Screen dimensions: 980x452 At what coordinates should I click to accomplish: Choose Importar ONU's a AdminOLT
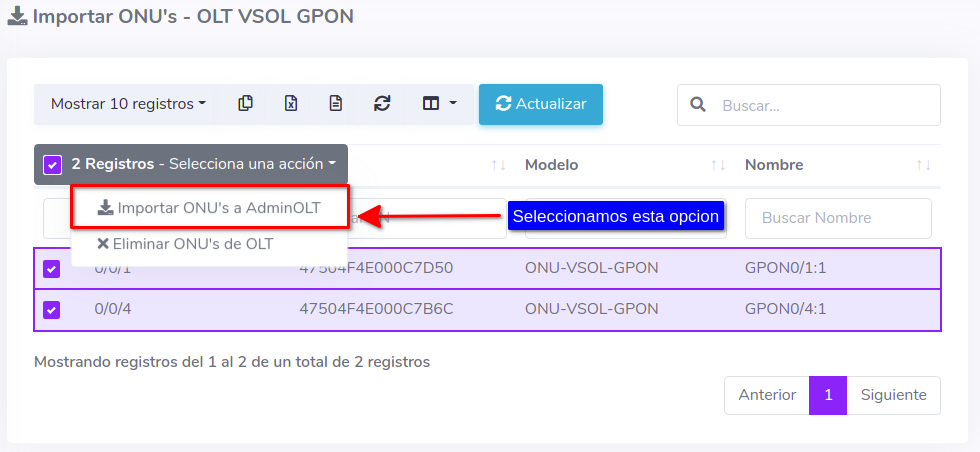click(209, 208)
